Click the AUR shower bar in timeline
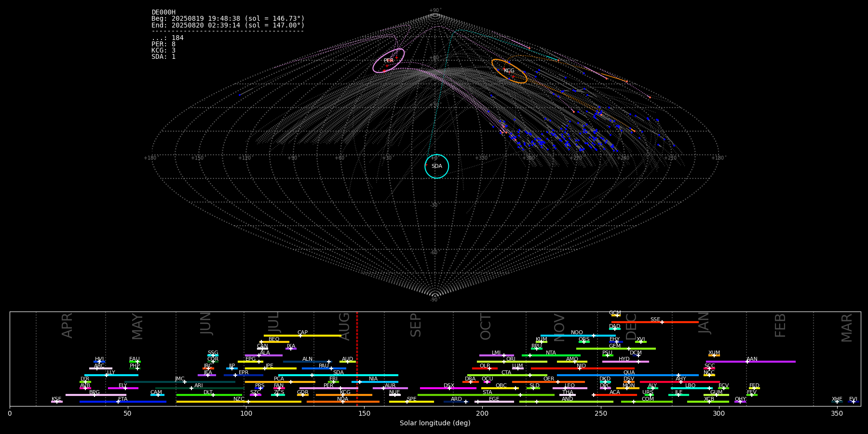 point(390,388)
